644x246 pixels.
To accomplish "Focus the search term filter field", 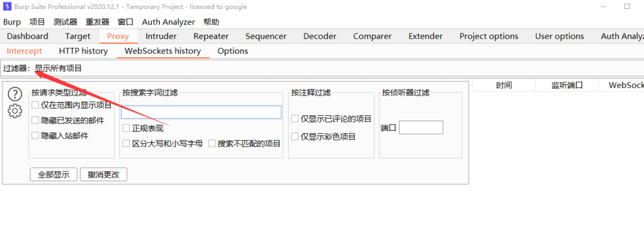I will click(x=202, y=112).
